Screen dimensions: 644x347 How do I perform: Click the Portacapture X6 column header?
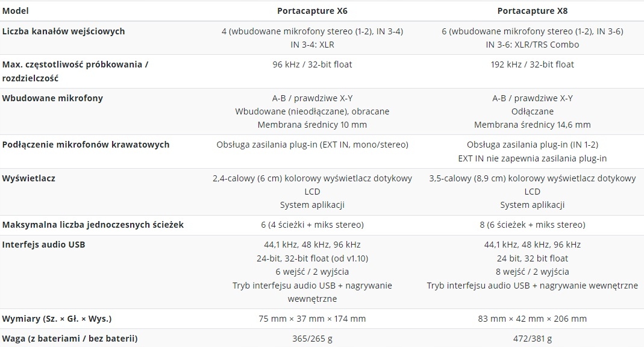[312, 11]
